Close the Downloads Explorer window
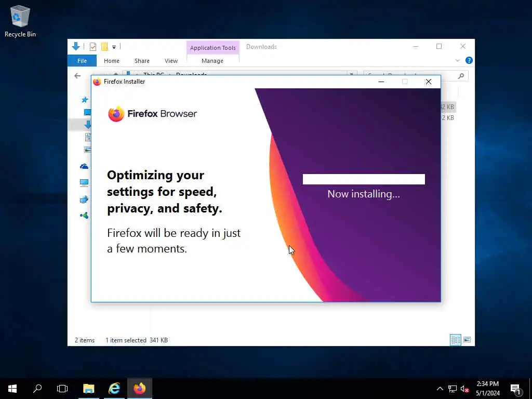The image size is (532, 399). click(x=463, y=46)
